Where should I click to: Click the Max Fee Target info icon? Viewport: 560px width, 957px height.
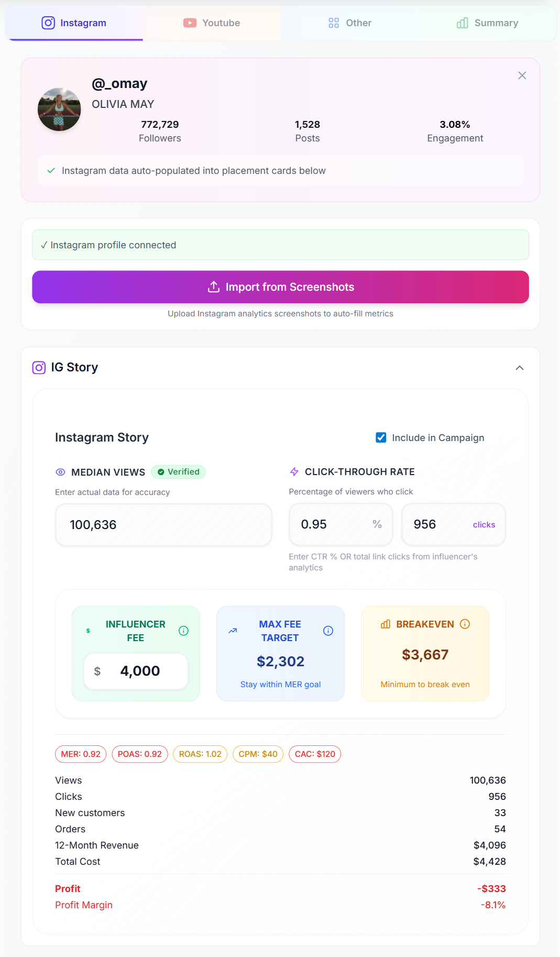[x=328, y=631]
